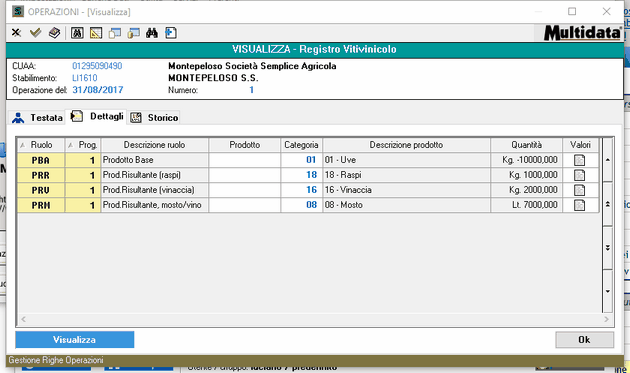The height and width of the screenshot is (373, 630).
Task: Select the PBA role cell
Action: [41, 160]
